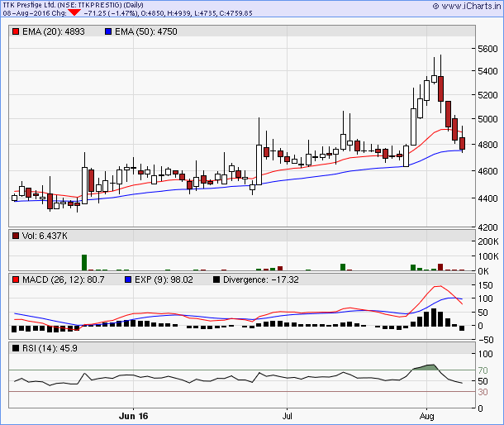This screenshot has height=425, width=504.
Task: Click the black RSI (14) legend swatch
Action: 16,348
